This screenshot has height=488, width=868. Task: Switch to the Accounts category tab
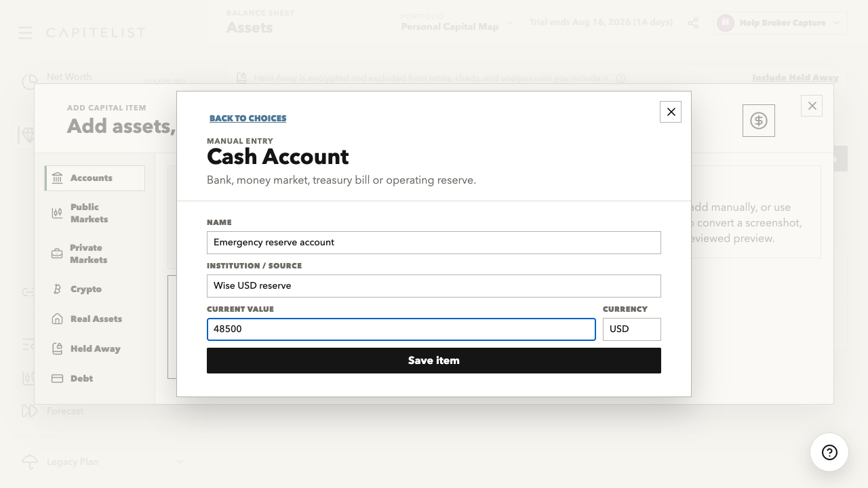pos(95,178)
